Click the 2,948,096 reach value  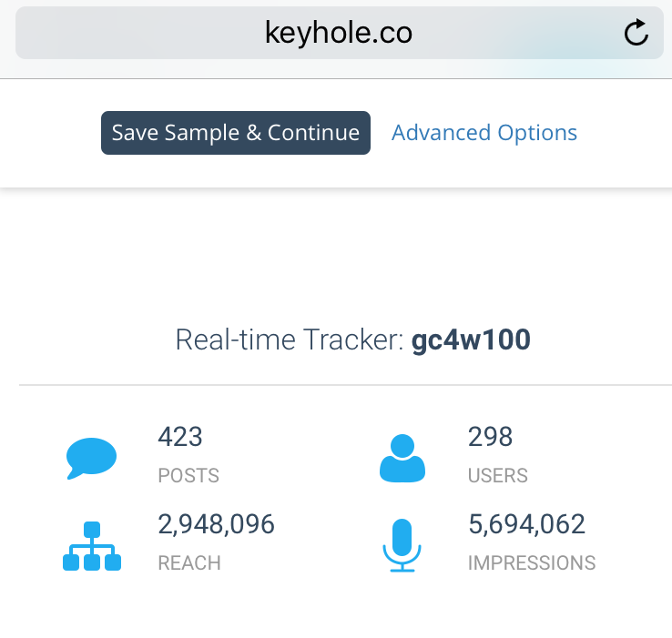(216, 524)
